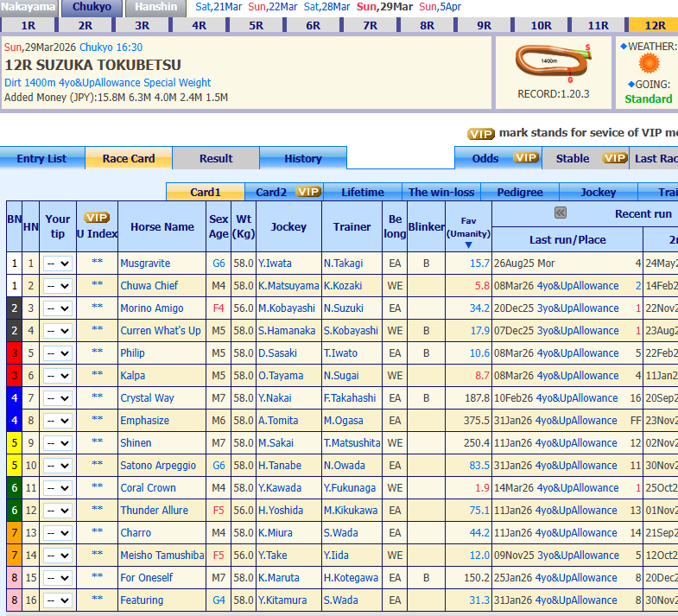Open the Your tip dropdown for Coral Crown

58,488
